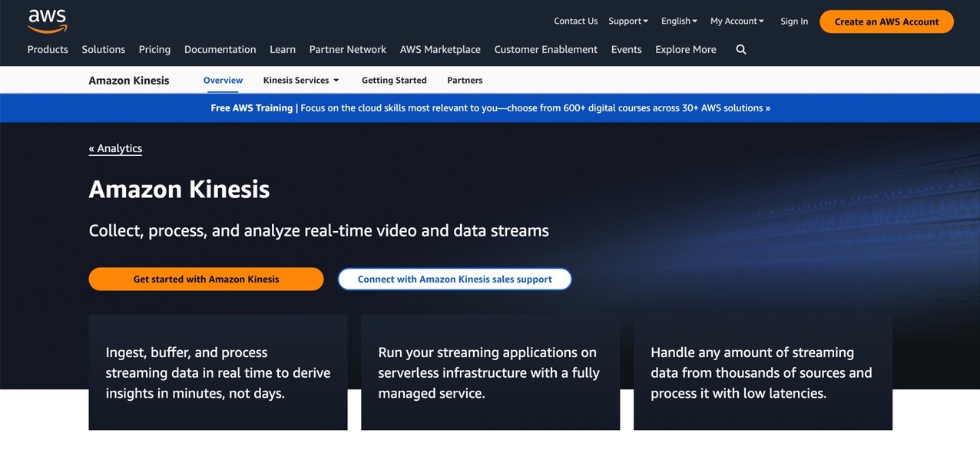Expand the My Account dropdown
Screen dimensions: 980x473
pyautogui.click(x=737, y=21)
